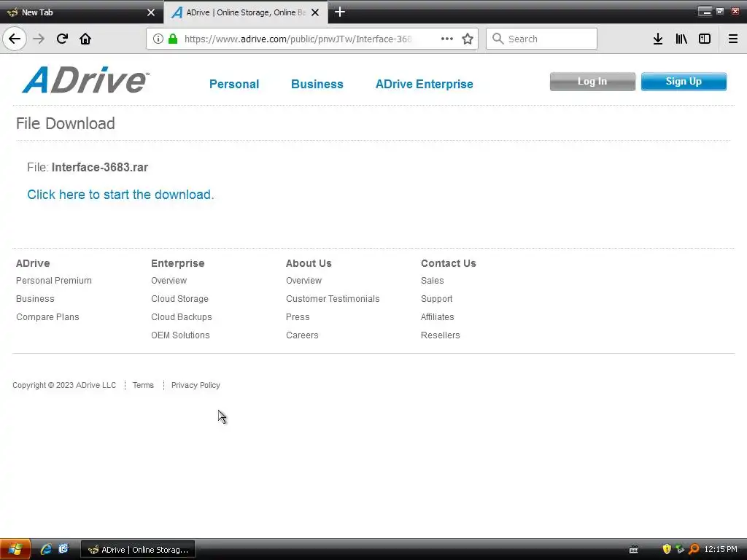Open a new tab with plus button
The height and width of the screenshot is (560, 747).
coord(340,12)
